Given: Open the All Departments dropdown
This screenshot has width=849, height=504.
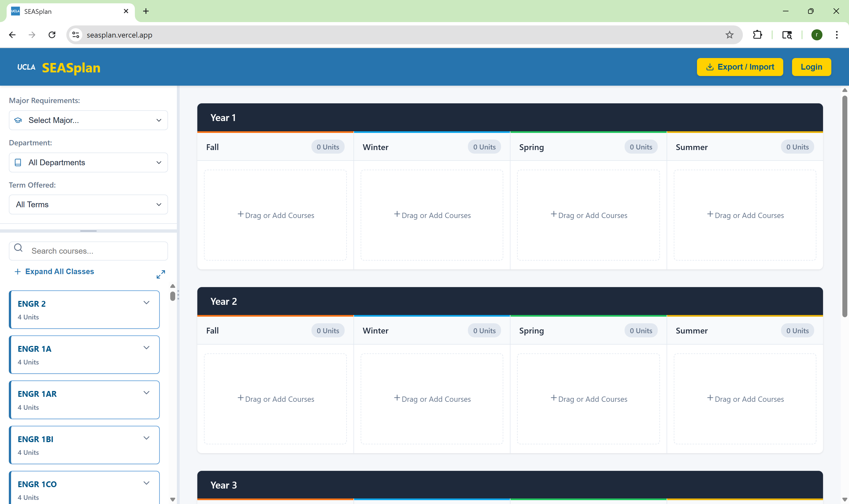Looking at the screenshot, I should [88, 162].
